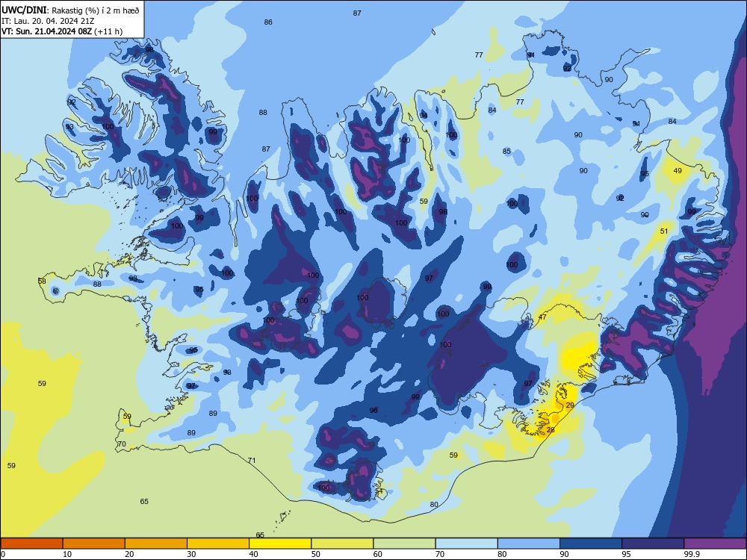The height and width of the screenshot is (560, 747).
Task: Click the humidity value 51 on map
Action: point(664,231)
